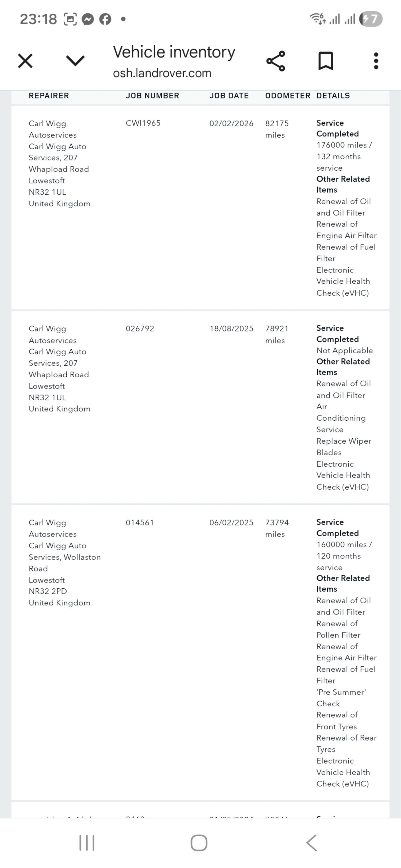The image size is (401, 868).
Task: Tap the osh.landrover.com URL text
Action: pyautogui.click(x=162, y=73)
